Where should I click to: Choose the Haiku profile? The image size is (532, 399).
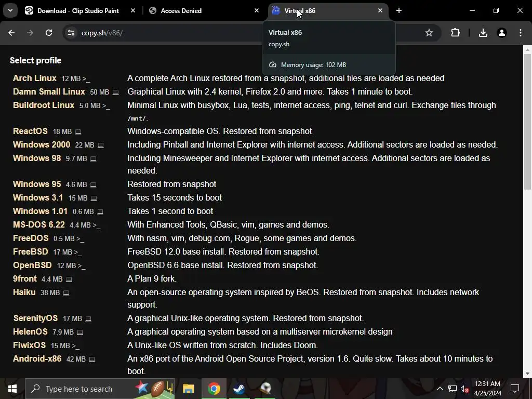pyautogui.click(x=24, y=292)
